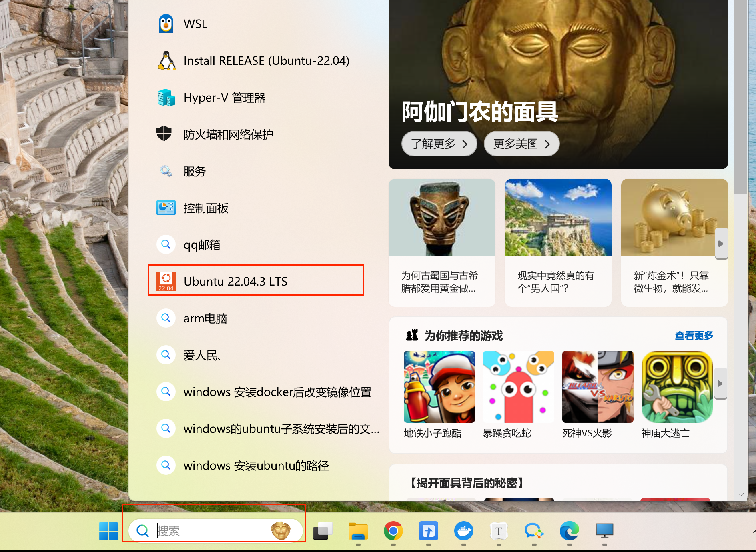The width and height of the screenshot is (756, 552).
Task: Open the 为何古蜀国与古希腊 article card
Action: tap(442, 242)
